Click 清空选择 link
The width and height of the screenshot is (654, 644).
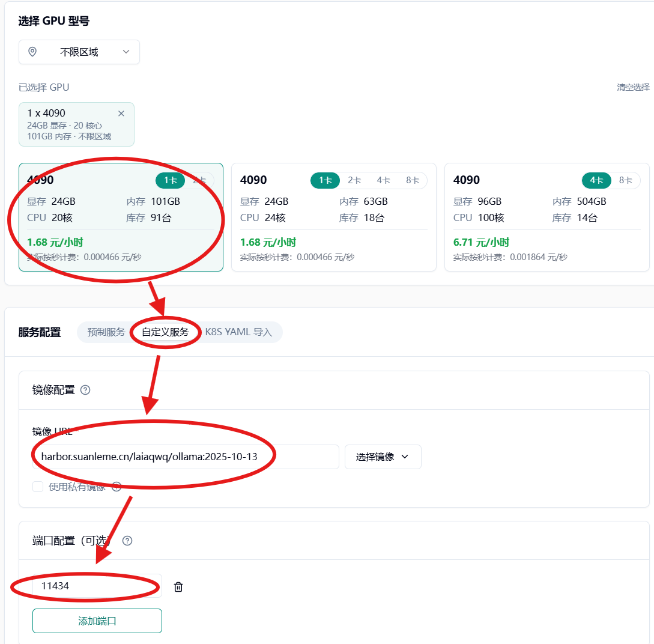pos(633,87)
